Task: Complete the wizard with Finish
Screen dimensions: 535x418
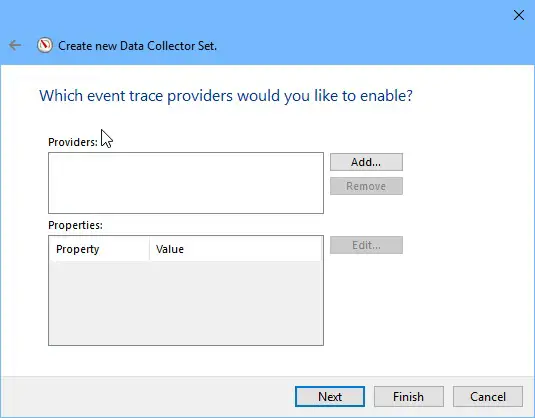Action: (409, 397)
